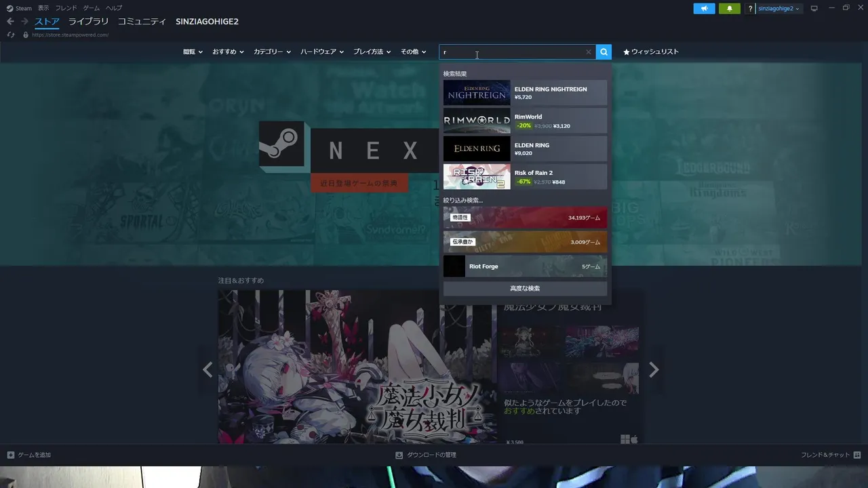The width and height of the screenshot is (868, 488).
Task: Toggle Big Picture display mode icon
Action: click(x=814, y=8)
